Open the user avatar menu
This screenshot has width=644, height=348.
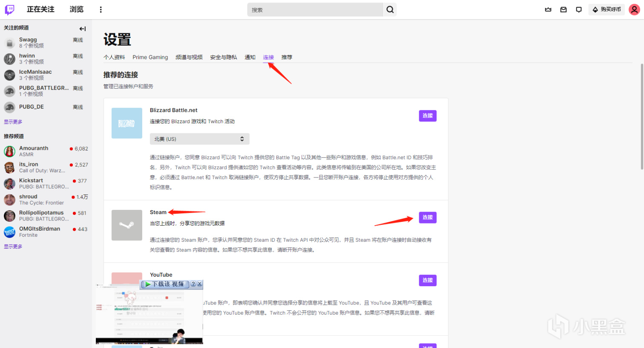click(x=634, y=9)
